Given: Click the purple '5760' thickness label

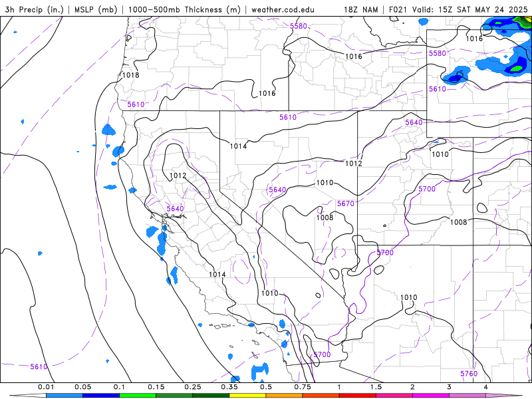Looking at the screenshot, I should point(469,374).
